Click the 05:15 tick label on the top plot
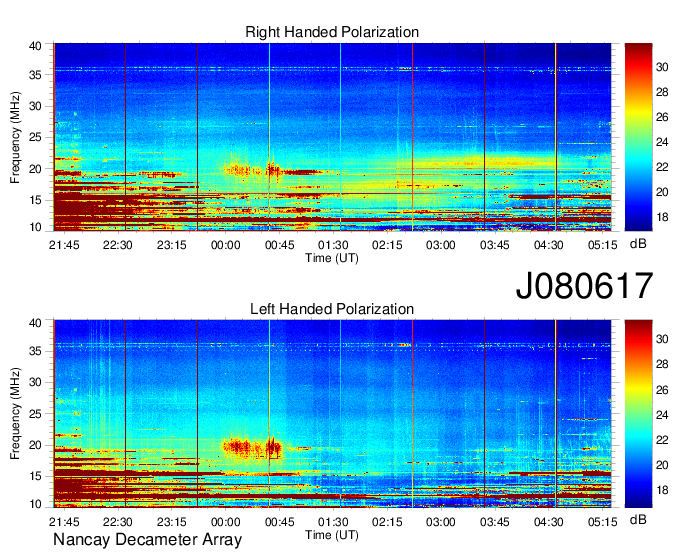This screenshot has width=680, height=552. click(602, 245)
